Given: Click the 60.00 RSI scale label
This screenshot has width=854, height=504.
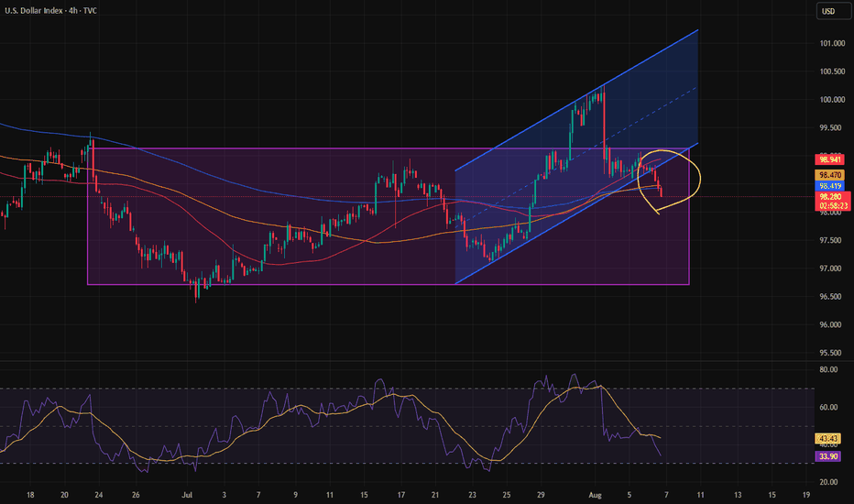Looking at the screenshot, I should [828, 407].
